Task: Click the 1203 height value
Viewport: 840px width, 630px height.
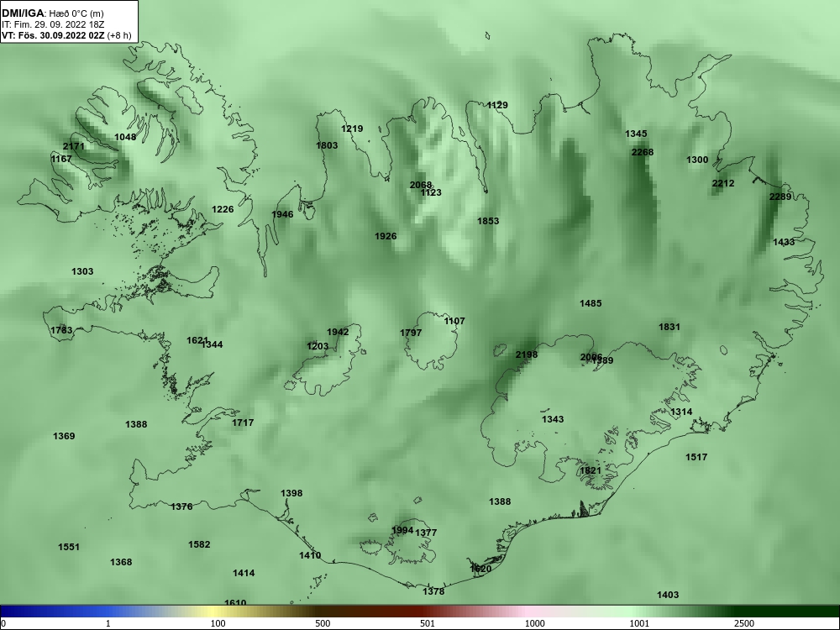Action: 318,346
